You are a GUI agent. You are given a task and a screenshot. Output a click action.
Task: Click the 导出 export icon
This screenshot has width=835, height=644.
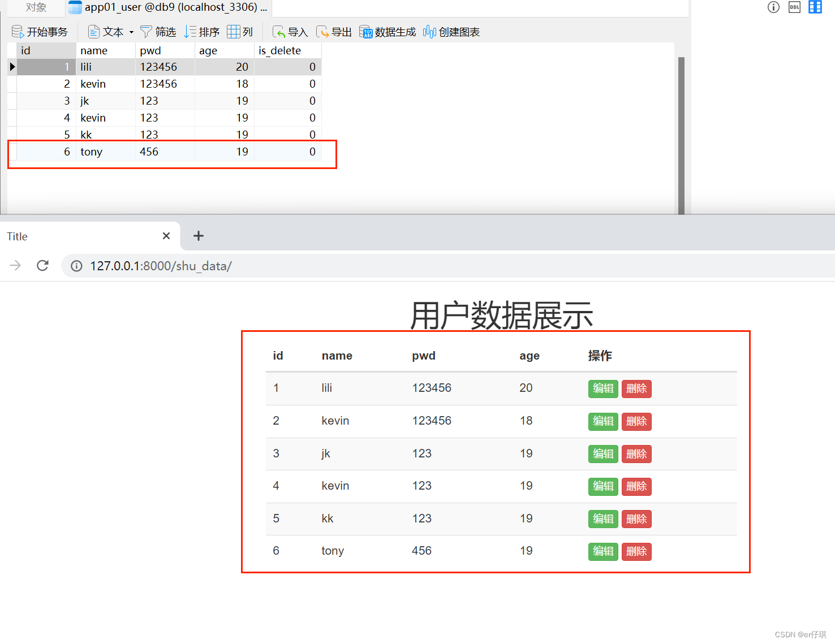click(x=322, y=32)
